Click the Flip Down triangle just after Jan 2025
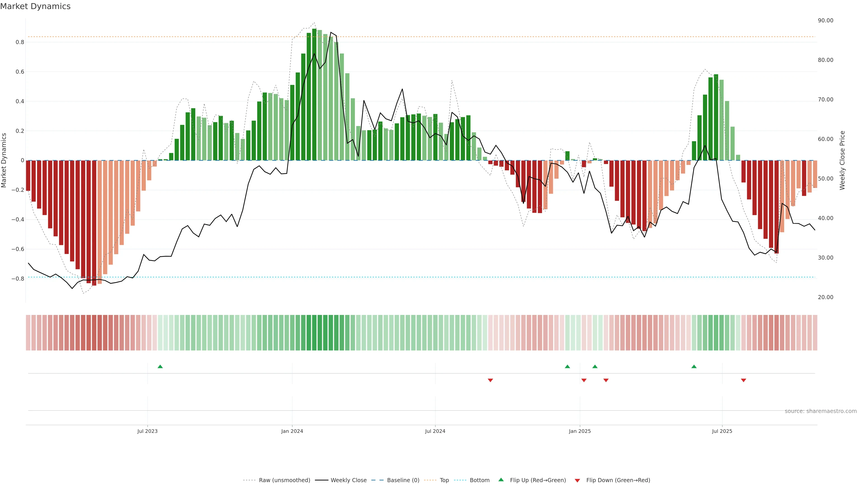This screenshot has width=868, height=488. pyautogui.click(x=584, y=380)
